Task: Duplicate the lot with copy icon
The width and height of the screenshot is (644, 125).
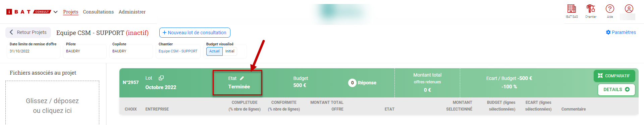Action: (161, 78)
